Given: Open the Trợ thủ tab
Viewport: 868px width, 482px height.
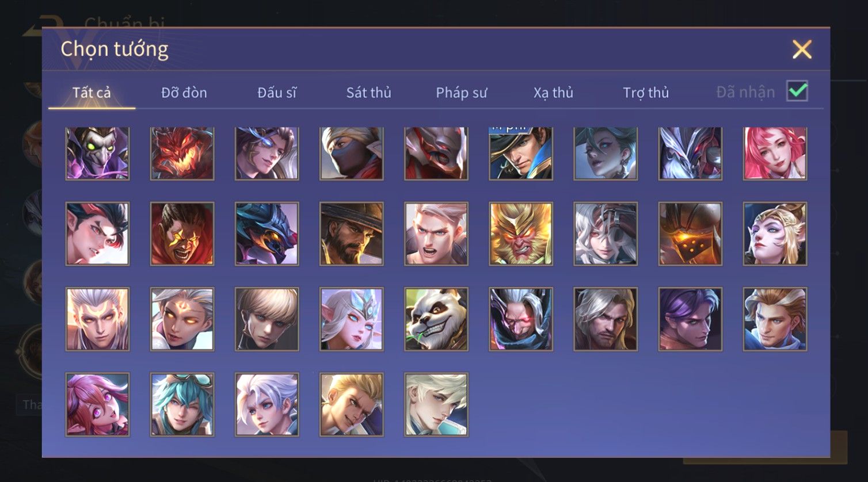Looking at the screenshot, I should (646, 93).
